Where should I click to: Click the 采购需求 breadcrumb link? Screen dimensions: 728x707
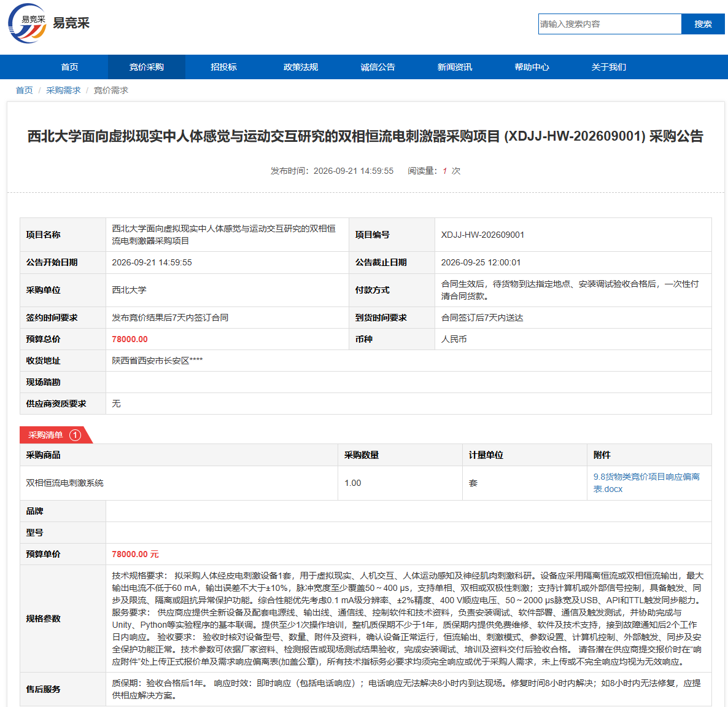pos(63,90)
